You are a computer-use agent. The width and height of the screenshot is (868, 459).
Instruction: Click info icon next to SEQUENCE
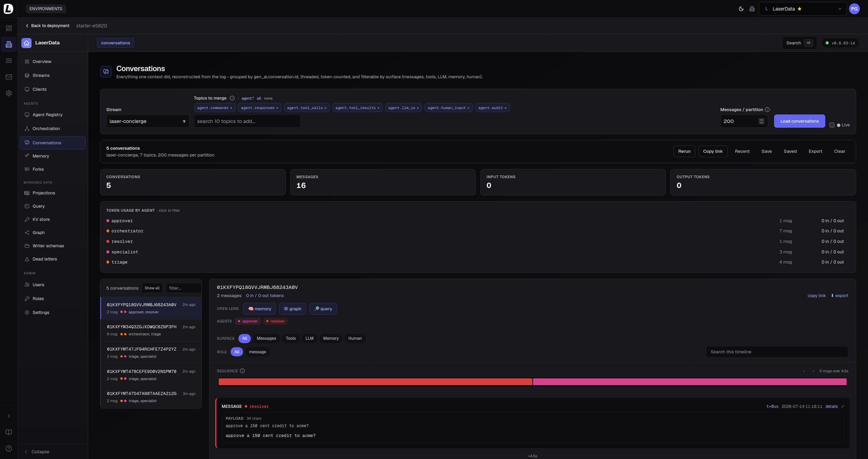(242, 371)
